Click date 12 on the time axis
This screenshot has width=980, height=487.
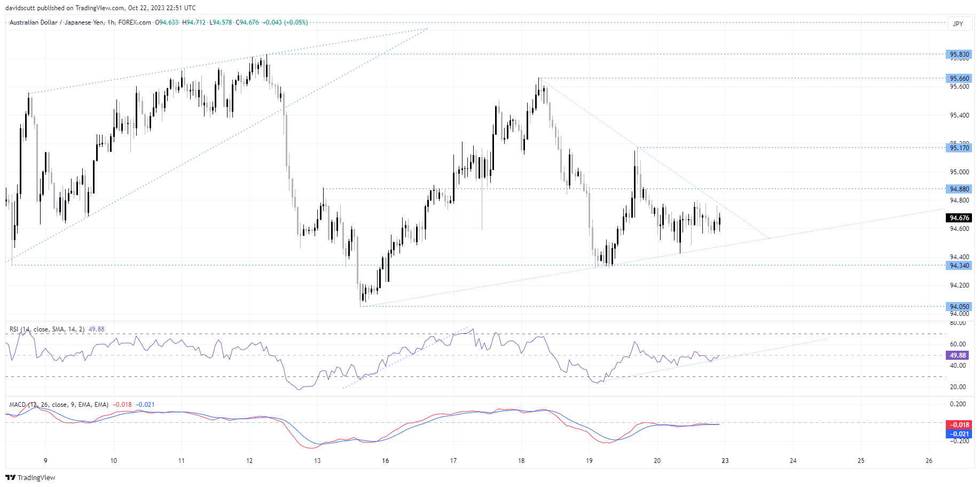coord(249,461)
